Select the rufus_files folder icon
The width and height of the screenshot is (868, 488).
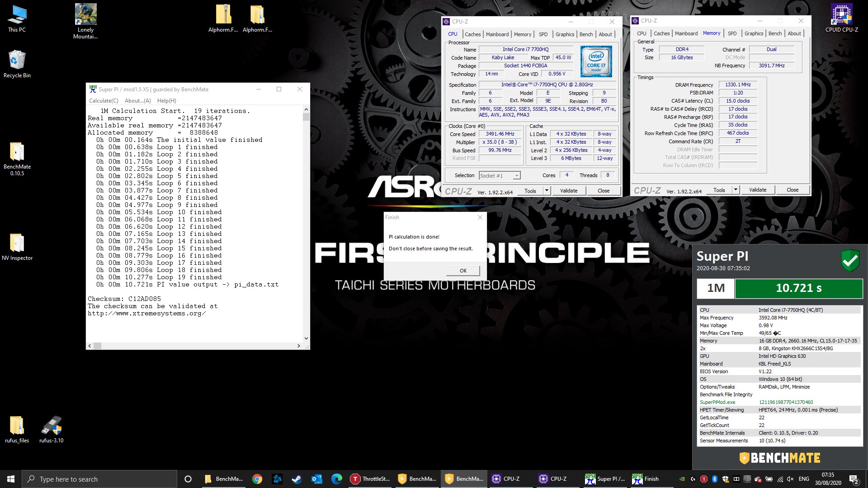click(17, 429)
